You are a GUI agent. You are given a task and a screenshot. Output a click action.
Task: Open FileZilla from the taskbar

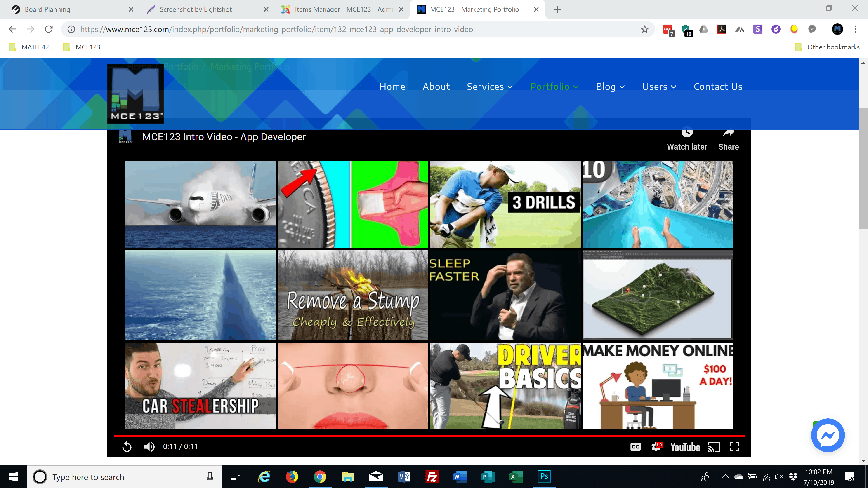pos(432,476)
